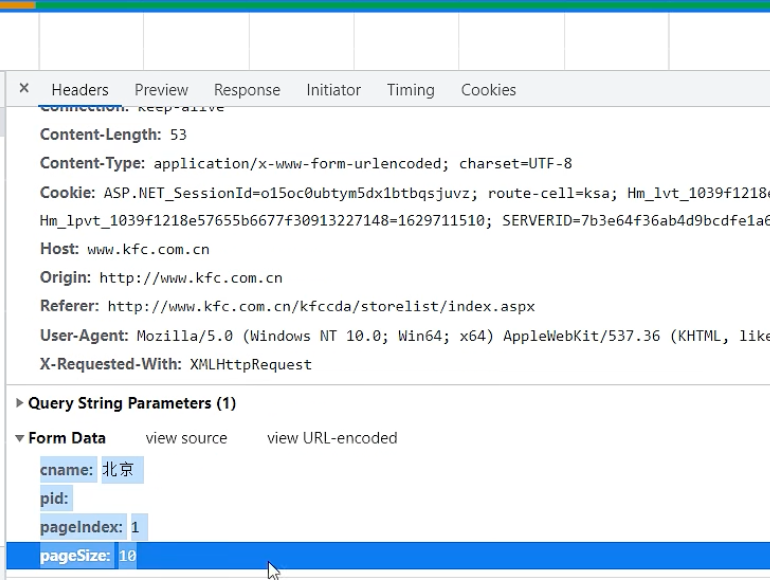The image size is (770, 580).
Task: Click view URL-encoded link
Action: point(332,438)
